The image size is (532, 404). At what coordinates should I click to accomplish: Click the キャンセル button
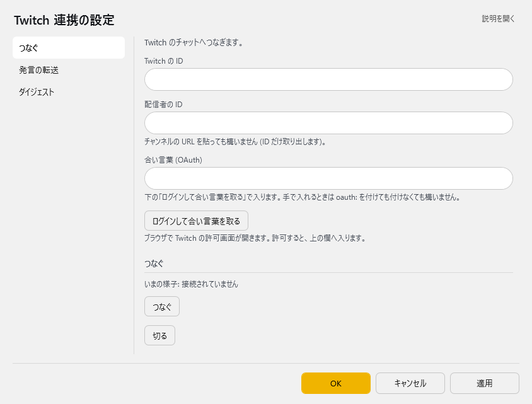[x=410, y=383]
